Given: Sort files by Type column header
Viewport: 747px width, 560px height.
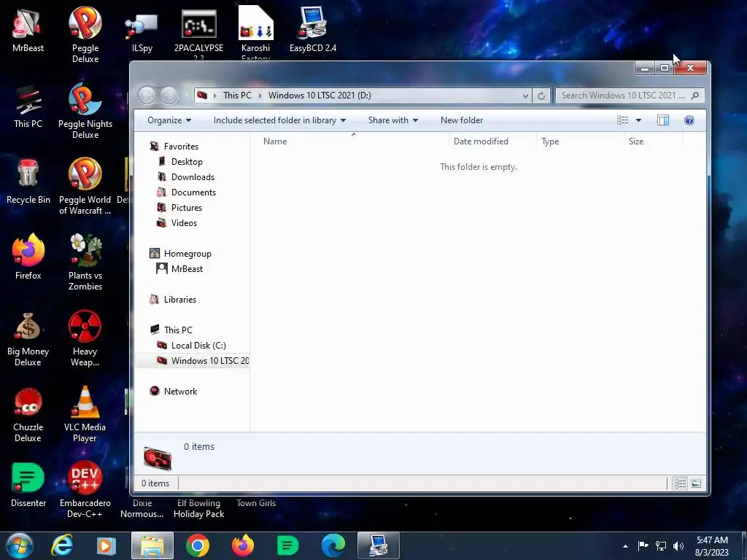Looking at the screenshot, I should pos(580,141).
